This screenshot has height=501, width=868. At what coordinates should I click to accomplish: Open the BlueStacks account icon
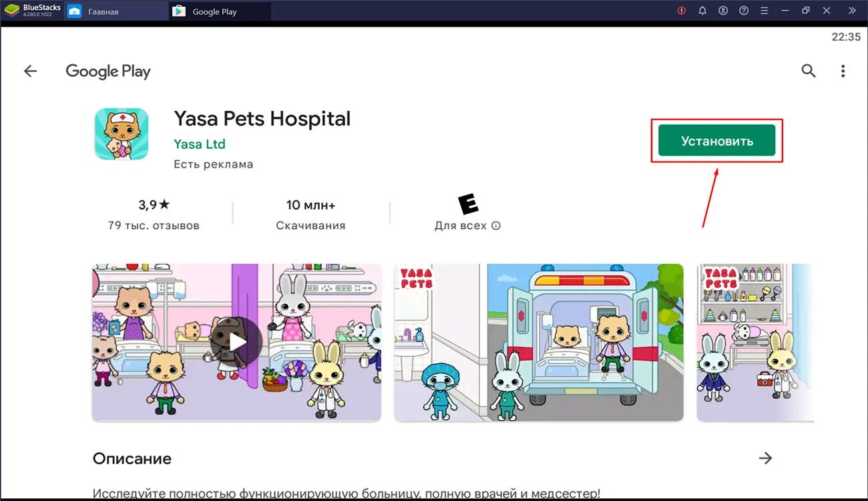[x=723, y=11]
